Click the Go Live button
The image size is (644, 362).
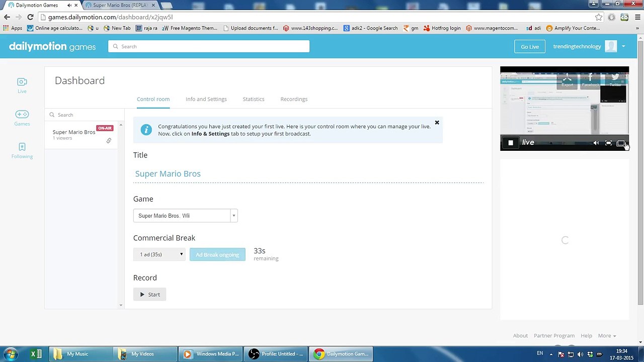(x=530, y=47)
